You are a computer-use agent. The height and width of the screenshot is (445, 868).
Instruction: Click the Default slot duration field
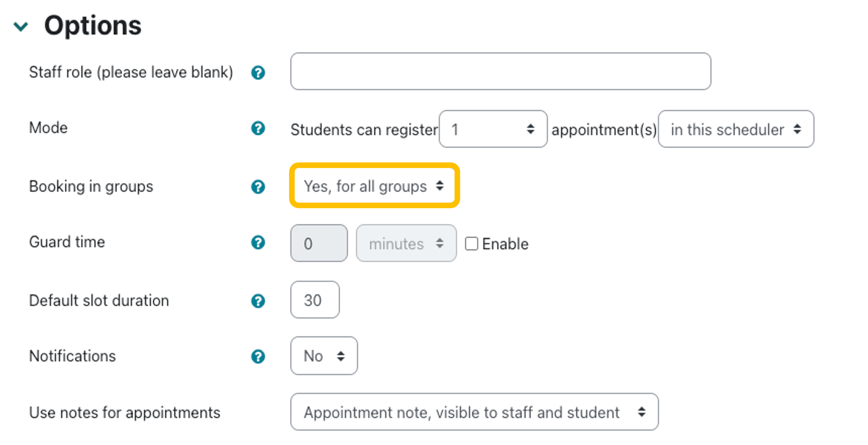click(x=315, y=300)
